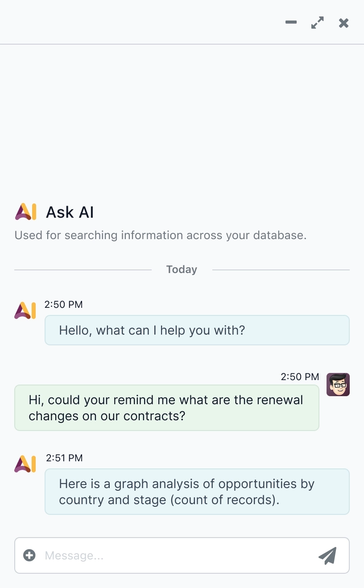Click the 'Hello, what can I help you with?' bubble

(197, 330)
